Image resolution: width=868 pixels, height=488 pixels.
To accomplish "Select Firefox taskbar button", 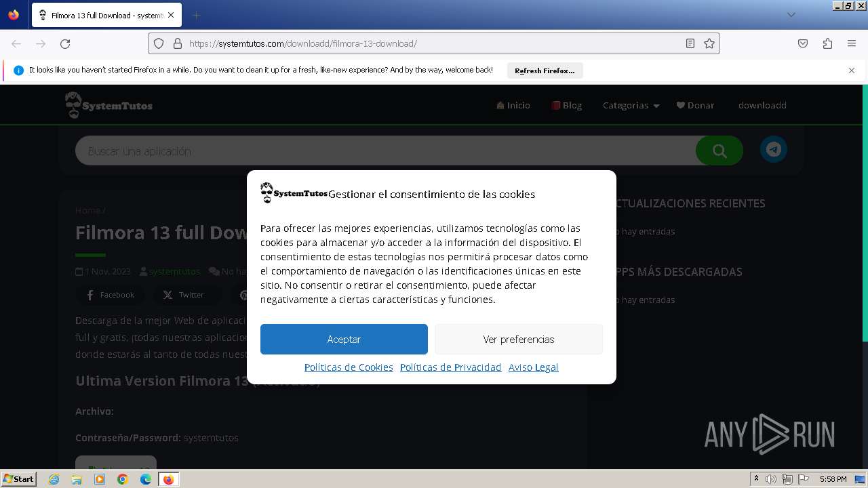I will pos(169,479).
